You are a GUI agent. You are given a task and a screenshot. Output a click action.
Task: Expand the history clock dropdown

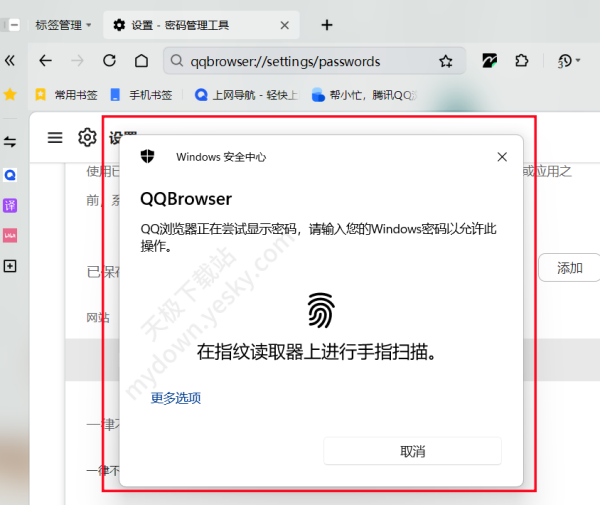click(569, 61)
